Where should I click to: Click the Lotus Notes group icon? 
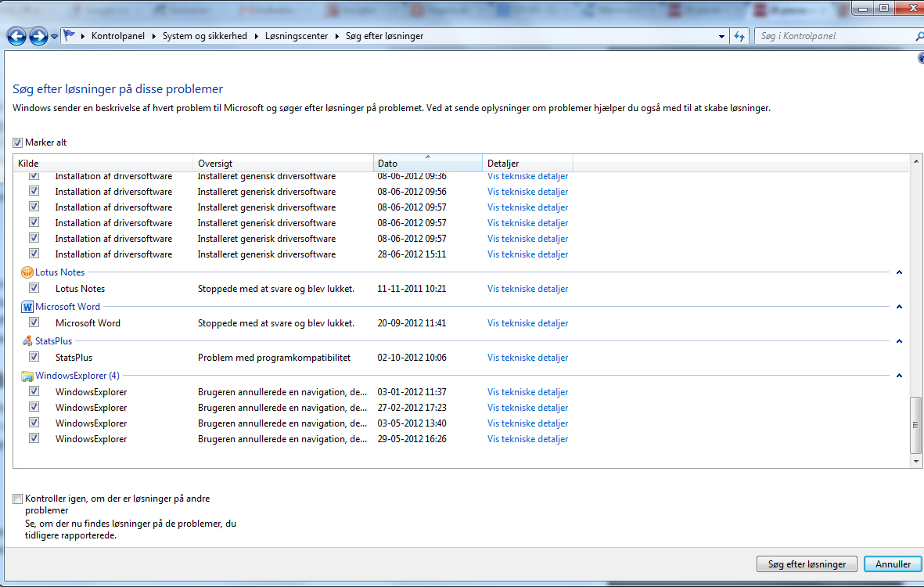[x=27, y=272]
